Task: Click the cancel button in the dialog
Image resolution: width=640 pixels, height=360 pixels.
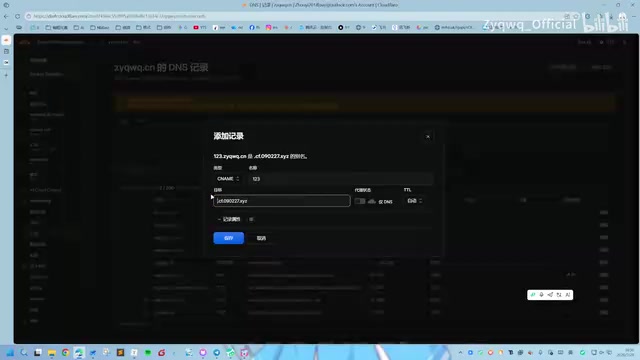Action: point(261,238)
